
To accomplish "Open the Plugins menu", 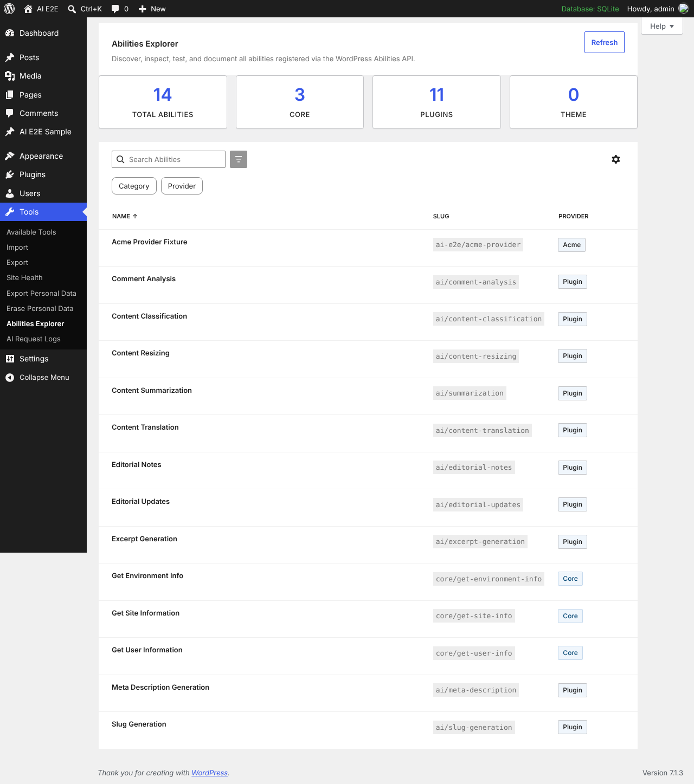I will click(x=43, y=174).
